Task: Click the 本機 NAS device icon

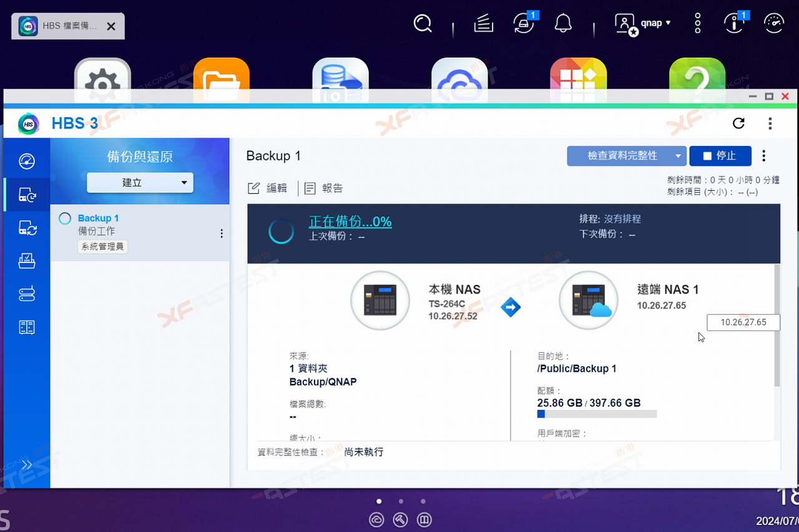Action: click(x=380, y=301)
